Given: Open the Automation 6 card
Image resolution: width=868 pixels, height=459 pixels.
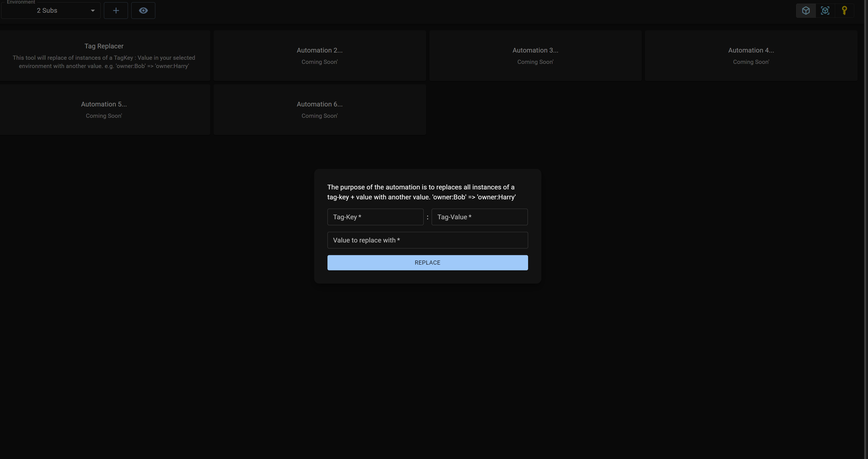Looking at the screenshot, I should (319, 109).
